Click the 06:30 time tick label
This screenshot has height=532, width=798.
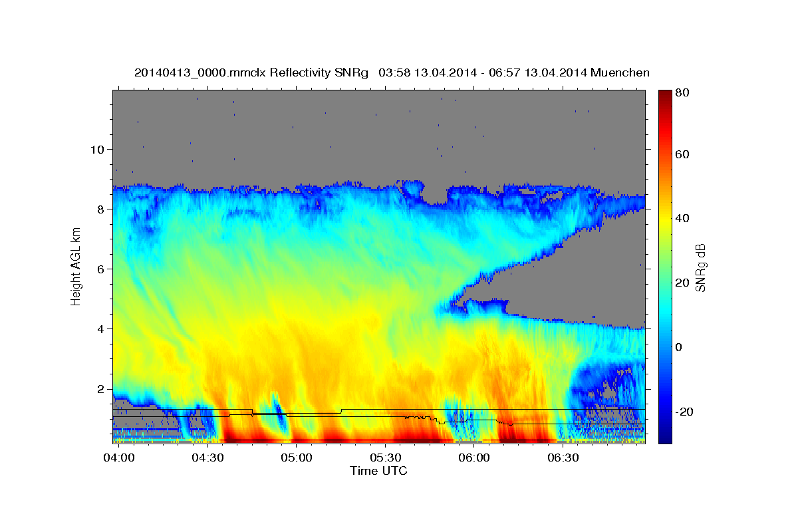click(x=563, y=458)
